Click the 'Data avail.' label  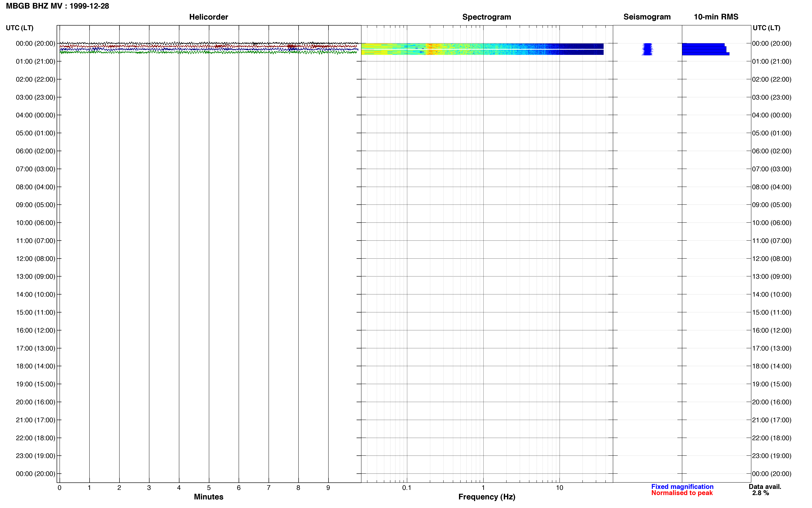[765, 486]
